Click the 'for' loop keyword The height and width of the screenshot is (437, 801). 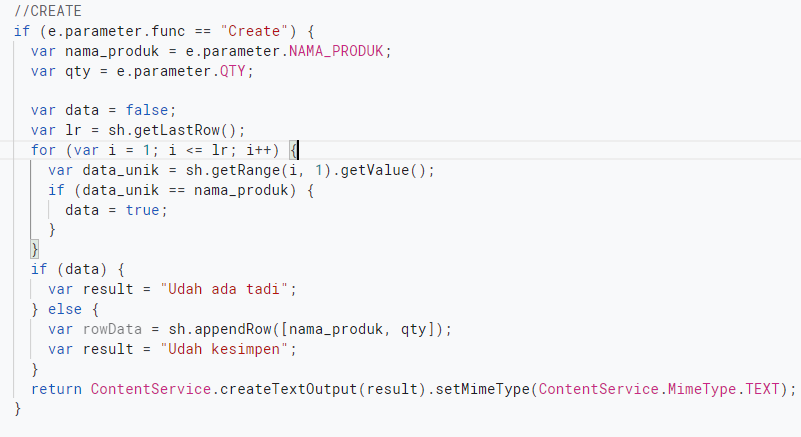tap(43, 150)
